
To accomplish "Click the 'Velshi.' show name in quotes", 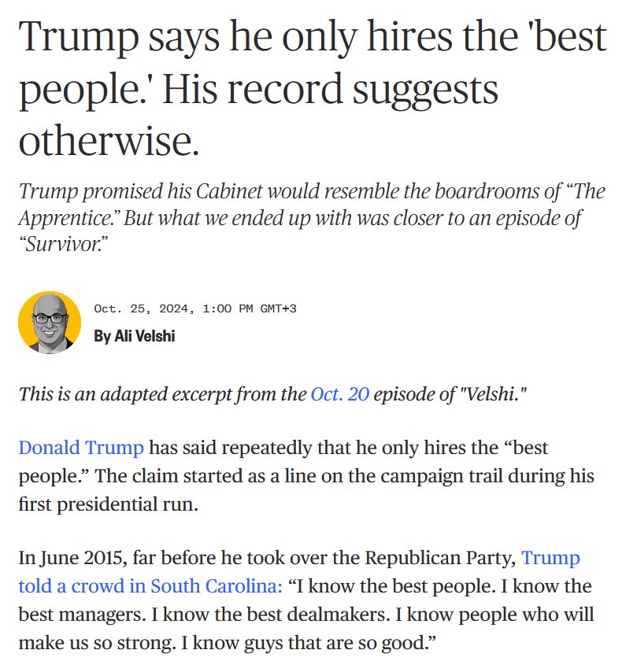I will [x=493, y=394].
